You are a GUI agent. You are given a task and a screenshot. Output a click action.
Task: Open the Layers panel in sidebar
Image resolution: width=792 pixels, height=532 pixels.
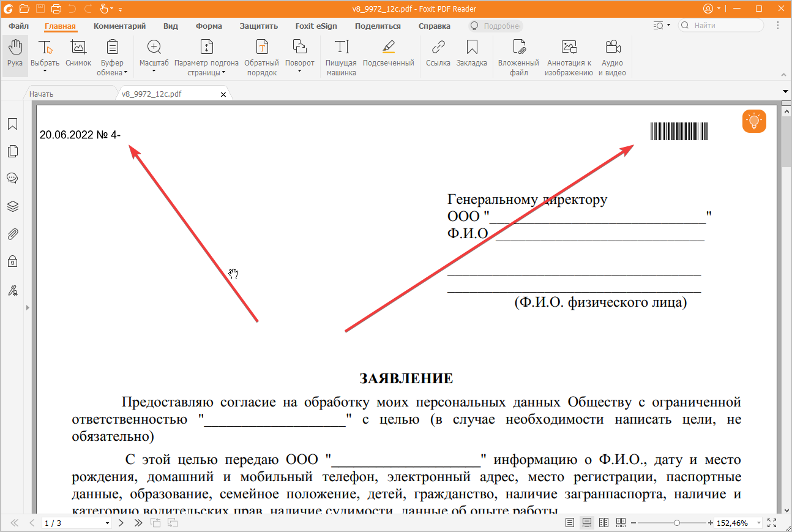[12, 206]
